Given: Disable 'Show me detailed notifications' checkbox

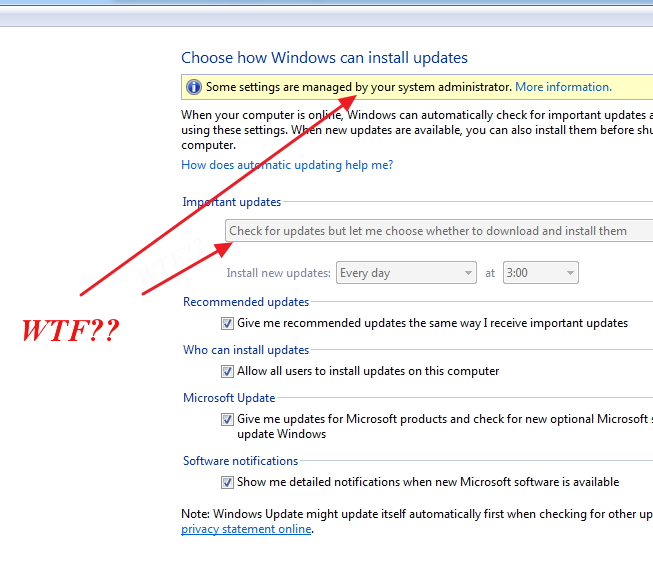Looking at the screenshot, I should coord(228,482).
